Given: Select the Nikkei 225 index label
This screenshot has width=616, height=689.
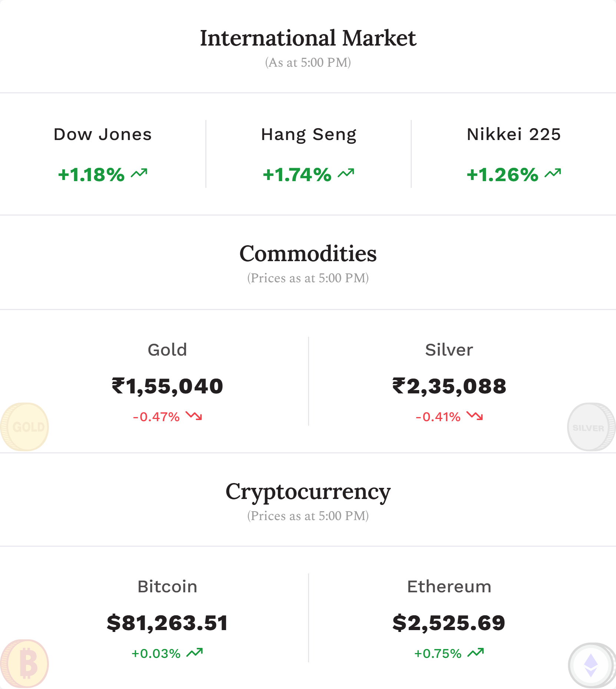Looking at the screenshot, I should click(514, 134).
